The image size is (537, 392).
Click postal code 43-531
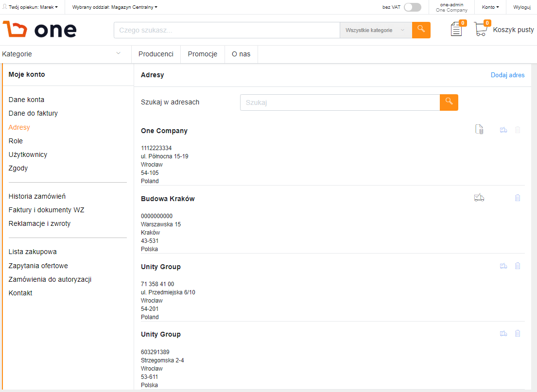150,241
